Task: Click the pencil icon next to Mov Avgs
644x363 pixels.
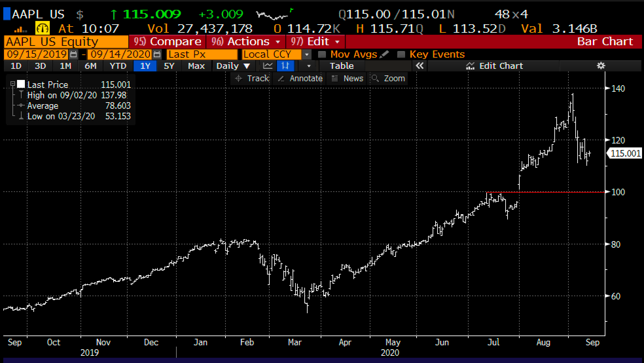Action: pos(385,54)
